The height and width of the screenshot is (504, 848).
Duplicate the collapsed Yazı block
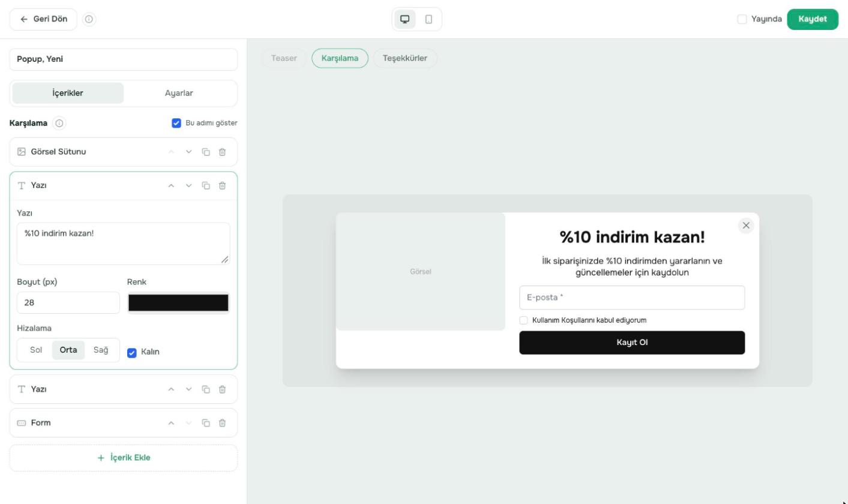tap(206, 389)
